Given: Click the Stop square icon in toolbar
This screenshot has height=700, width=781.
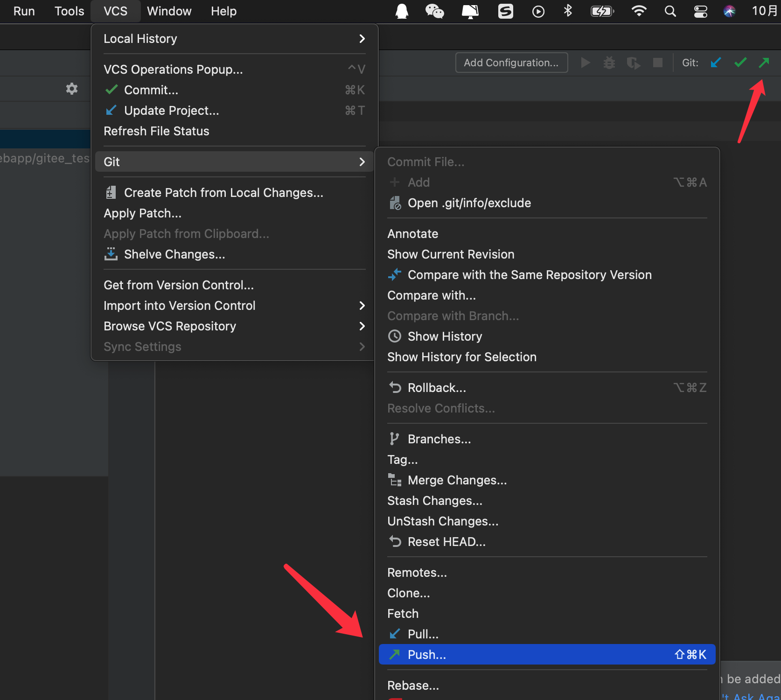Looking at the screenshot, I should [x=658, y=63].
